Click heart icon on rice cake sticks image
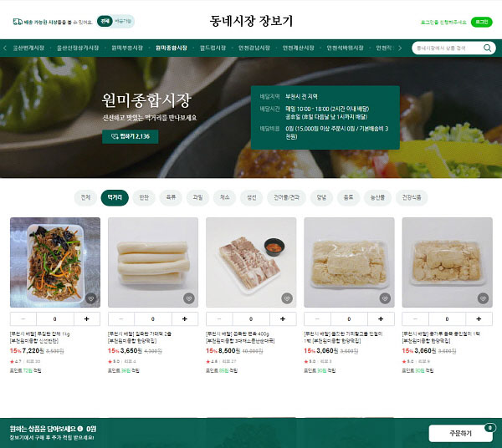This screenshot has height=448, width=502. click(189, 298)
